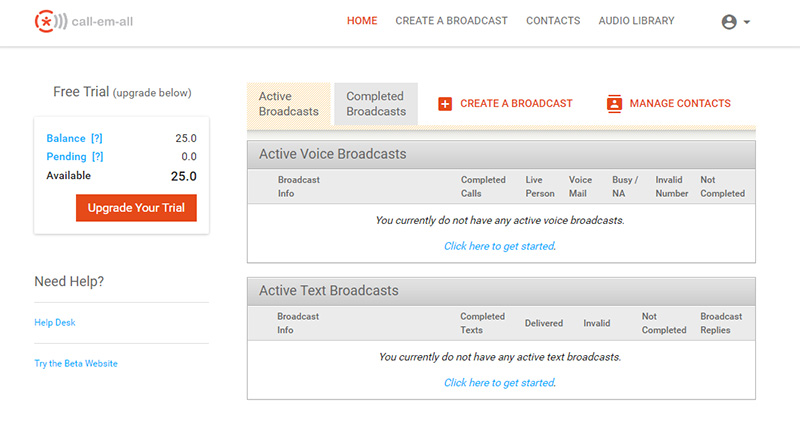Click voice broadcasts 'Click here to get started'
This screenshot has width=800, height=425.
pos(500,246)
